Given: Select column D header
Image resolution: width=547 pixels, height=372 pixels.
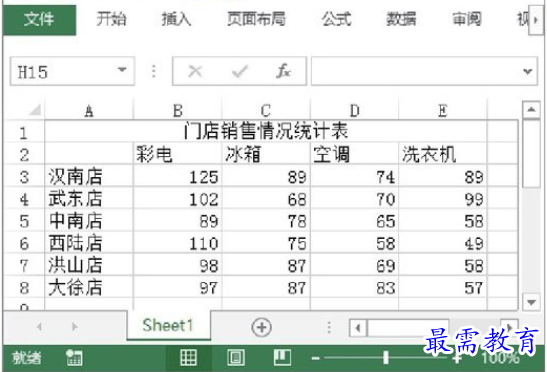Looking at the screenshot, I should tap(354, 111).
